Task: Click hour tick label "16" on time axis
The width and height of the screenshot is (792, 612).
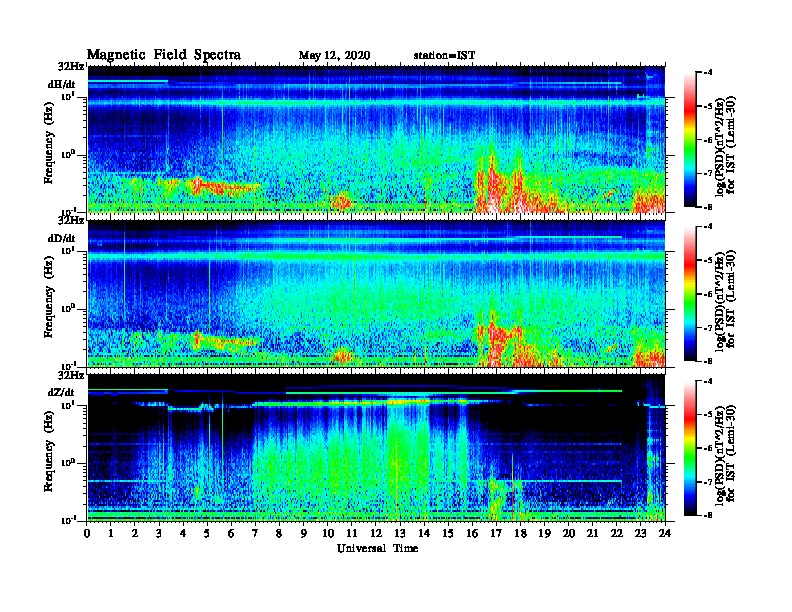Action: (x=472, y=534)
